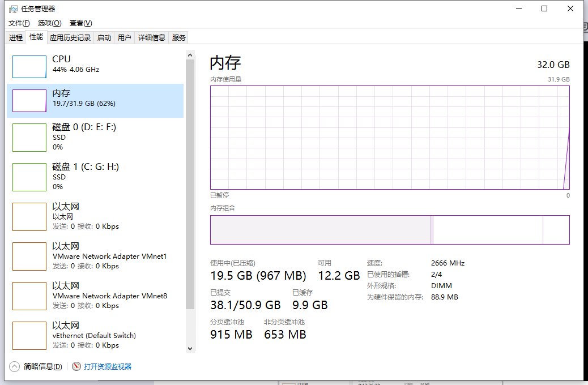Screen dimensions: 588x385
Task: Select the Disk 0 (D: E: F:) thumbnail
Action: pyautogui.click(x=29, y=138)
